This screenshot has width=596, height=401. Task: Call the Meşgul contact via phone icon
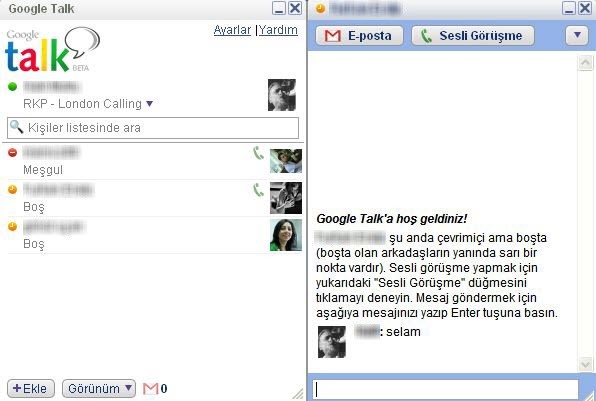tap(258, 153)
